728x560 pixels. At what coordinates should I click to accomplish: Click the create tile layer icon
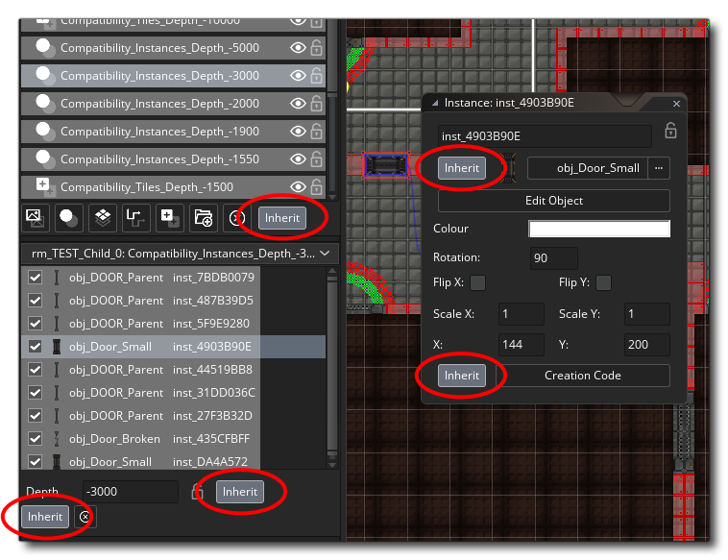pyautogui.click(x=103, y=218)
